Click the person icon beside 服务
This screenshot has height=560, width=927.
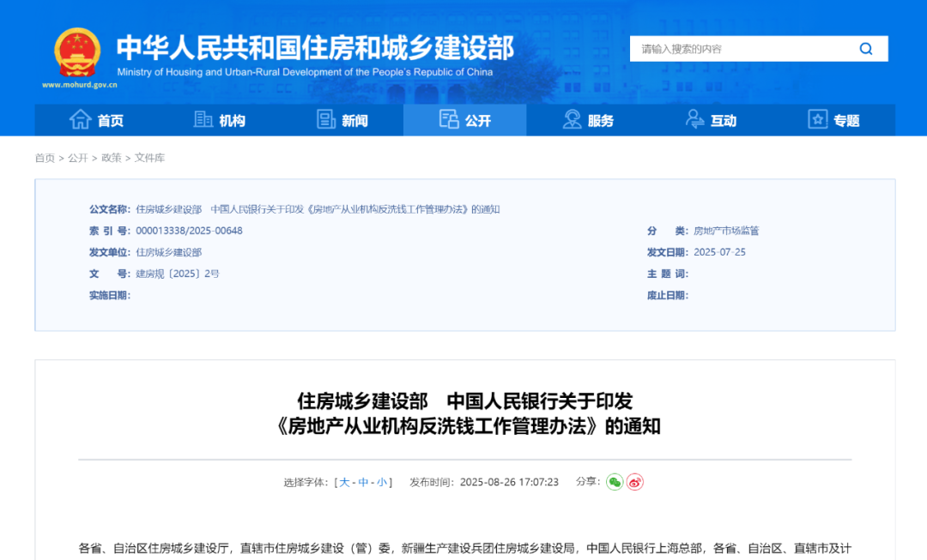(571, 120)
